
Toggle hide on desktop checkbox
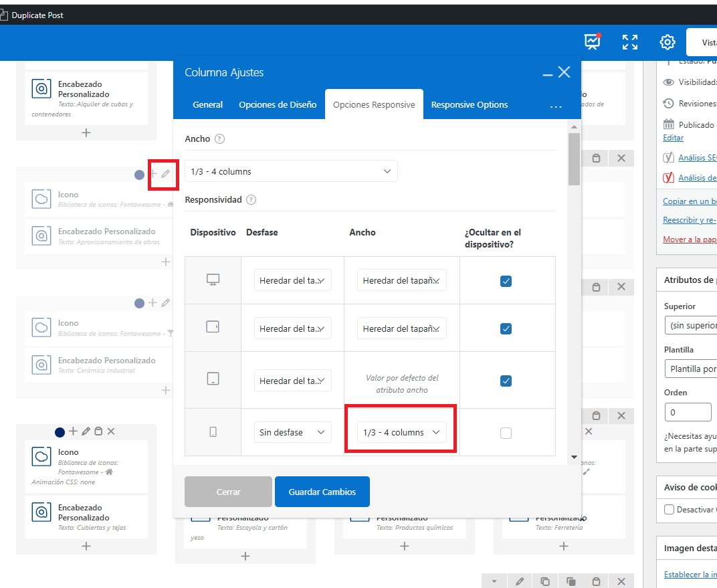(506, 281)
